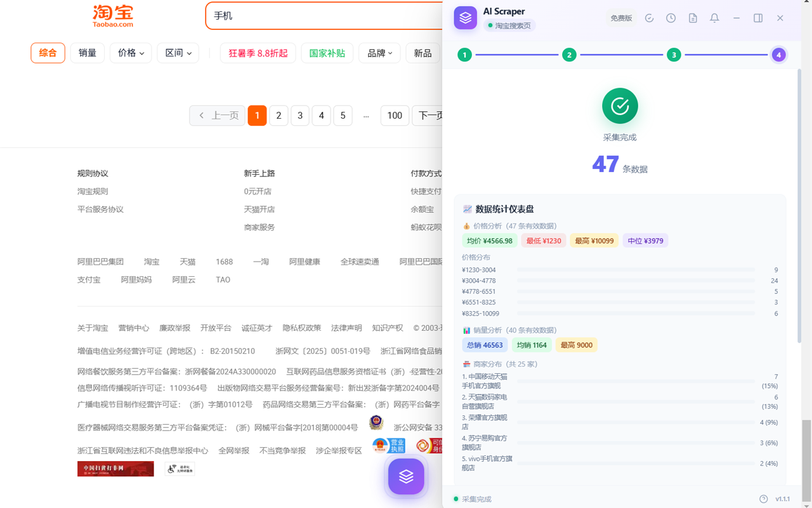This screenshot has height=508, width=812.
Task: Click the AI Scraper logo in the panel header
Action: pyautogui.click(x=466, y=18)
